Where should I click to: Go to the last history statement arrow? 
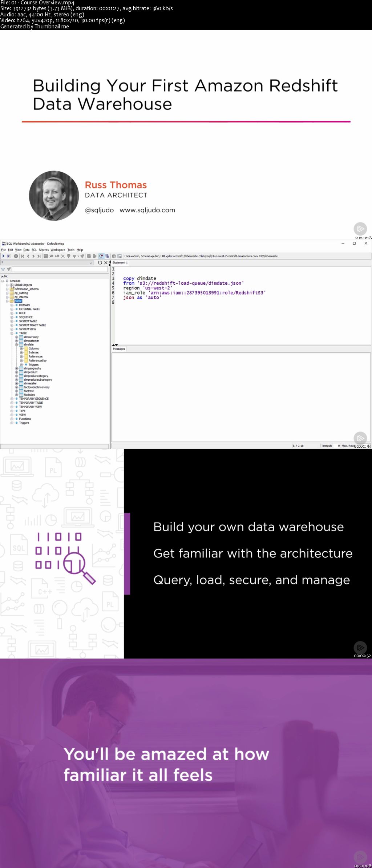click(x=39, y=256)
